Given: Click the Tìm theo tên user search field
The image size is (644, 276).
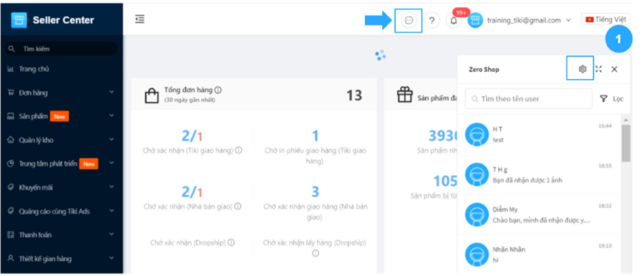Looking at the screenshot, I should (528, 99).
